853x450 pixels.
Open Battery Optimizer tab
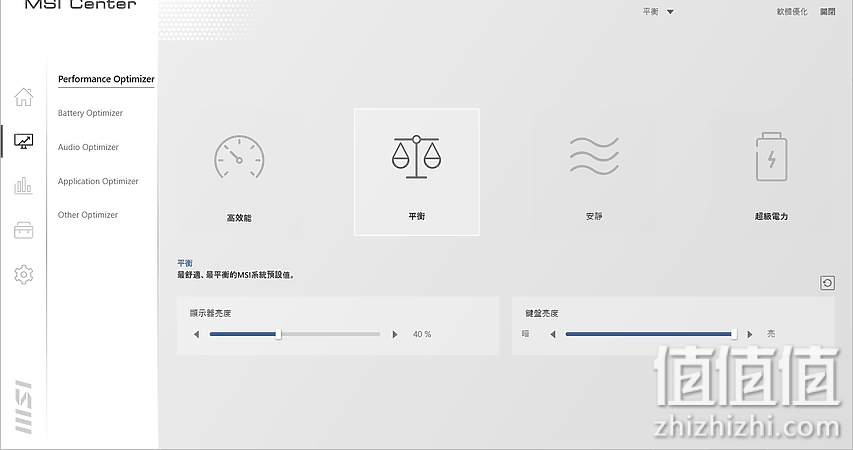(90, 113)
